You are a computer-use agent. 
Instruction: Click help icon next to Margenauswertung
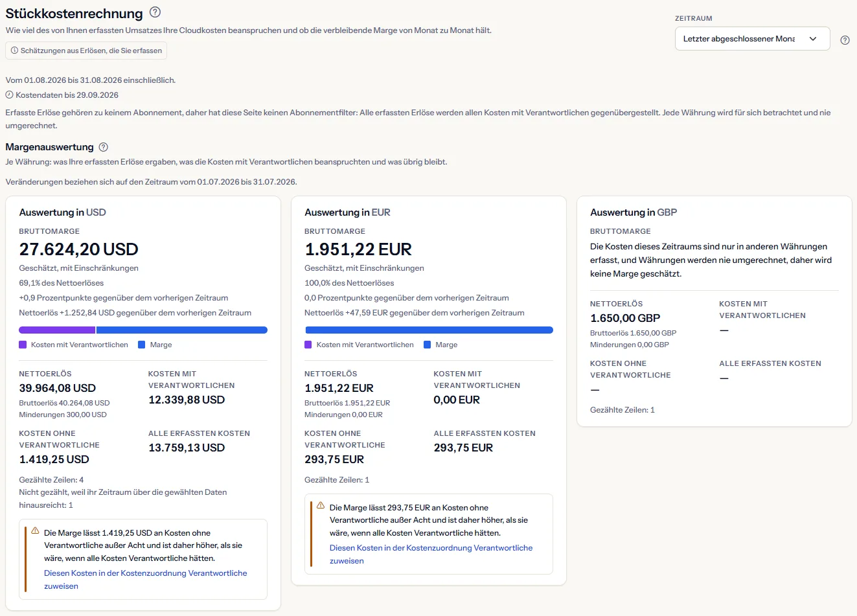[103, 147]
